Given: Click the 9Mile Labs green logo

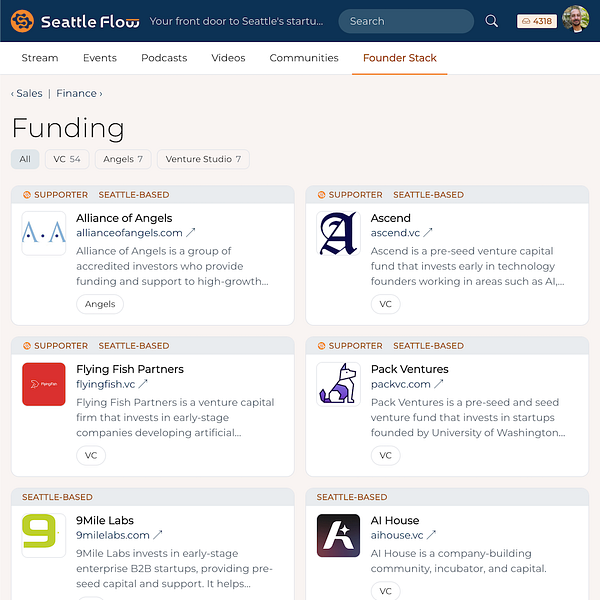Looking at the screenshot, I should click(44, 535).
